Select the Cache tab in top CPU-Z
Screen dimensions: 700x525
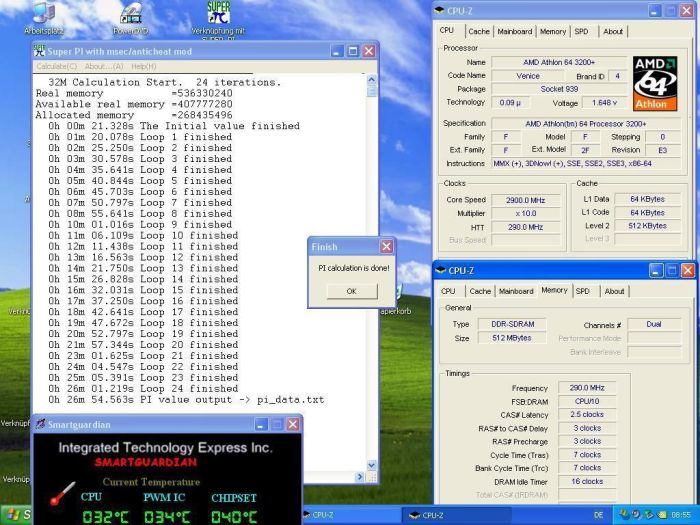click(479, 32)
